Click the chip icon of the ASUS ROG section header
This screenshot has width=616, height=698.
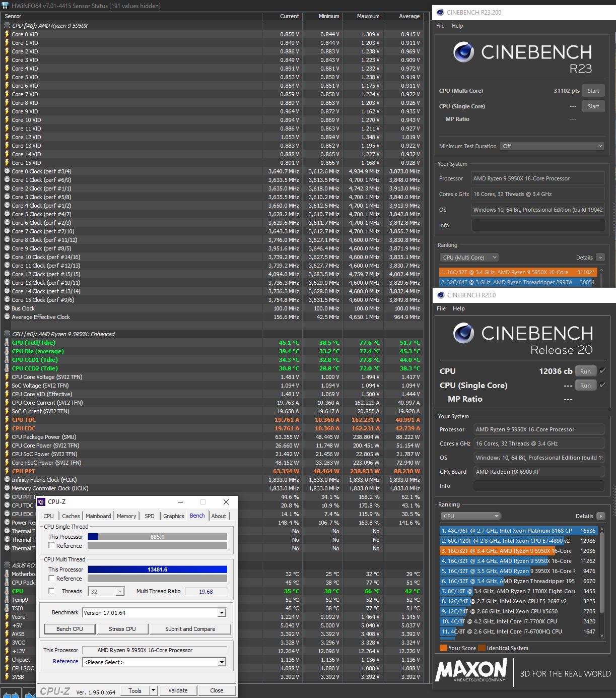(7, 565)
